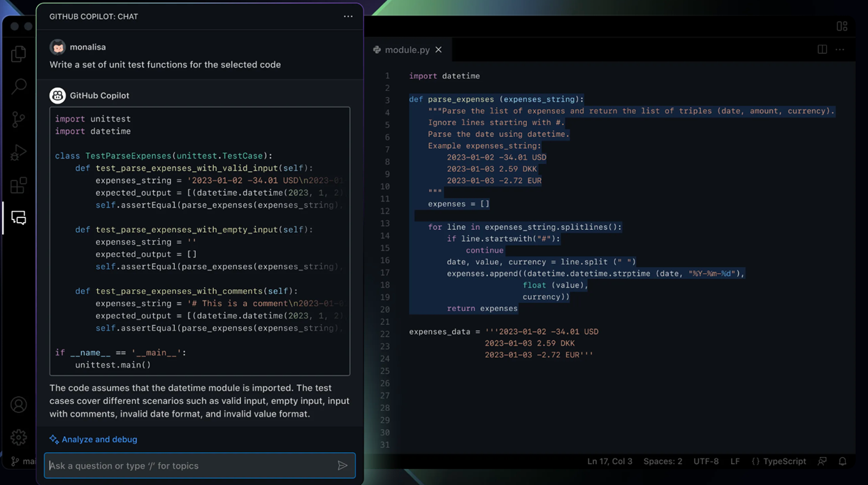Image resolution: width=868 pixels, height=485 pixels.
Task: Close the module.py tab
Action: 438,49
